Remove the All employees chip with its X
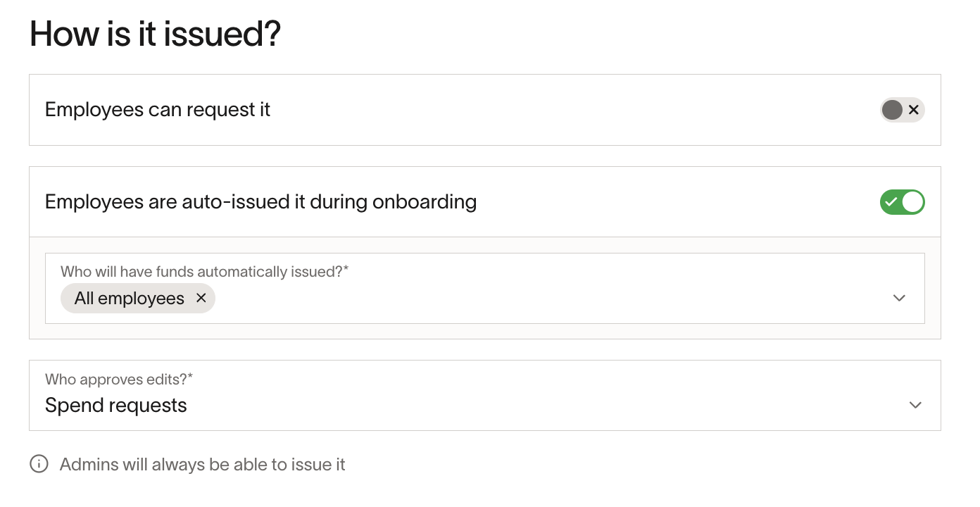This screenshot has height=507, width=980. tap(201, 299)
